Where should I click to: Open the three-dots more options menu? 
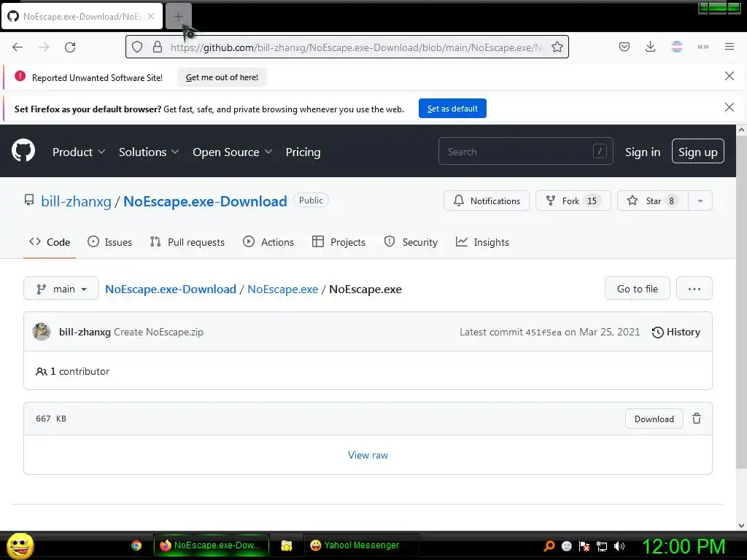(x=694, y=289)
